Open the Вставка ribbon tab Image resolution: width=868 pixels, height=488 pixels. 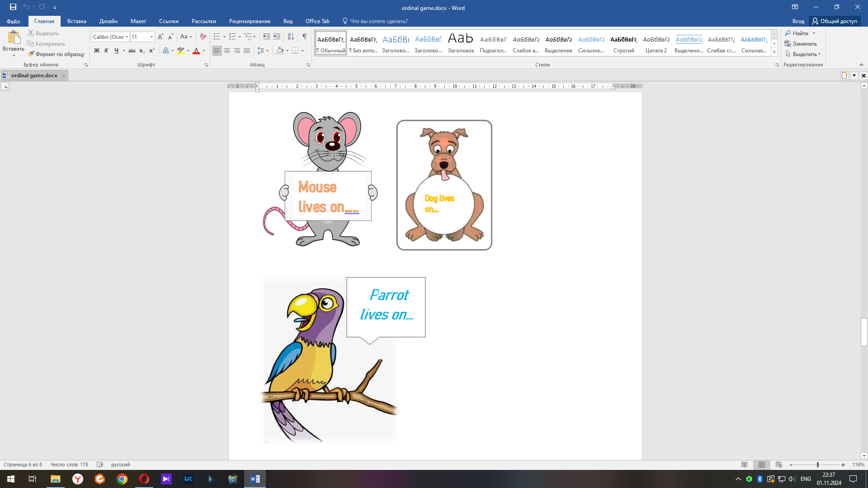pos(76,21)
